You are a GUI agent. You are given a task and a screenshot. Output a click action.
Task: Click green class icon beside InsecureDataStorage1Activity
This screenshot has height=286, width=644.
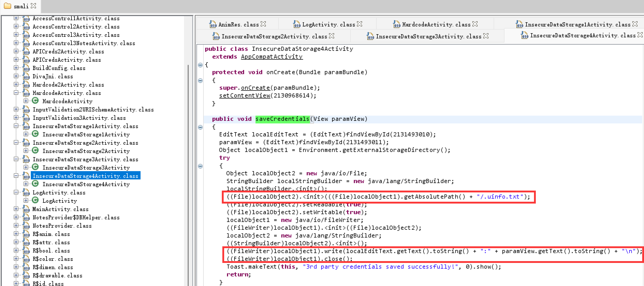coord(35,134)
